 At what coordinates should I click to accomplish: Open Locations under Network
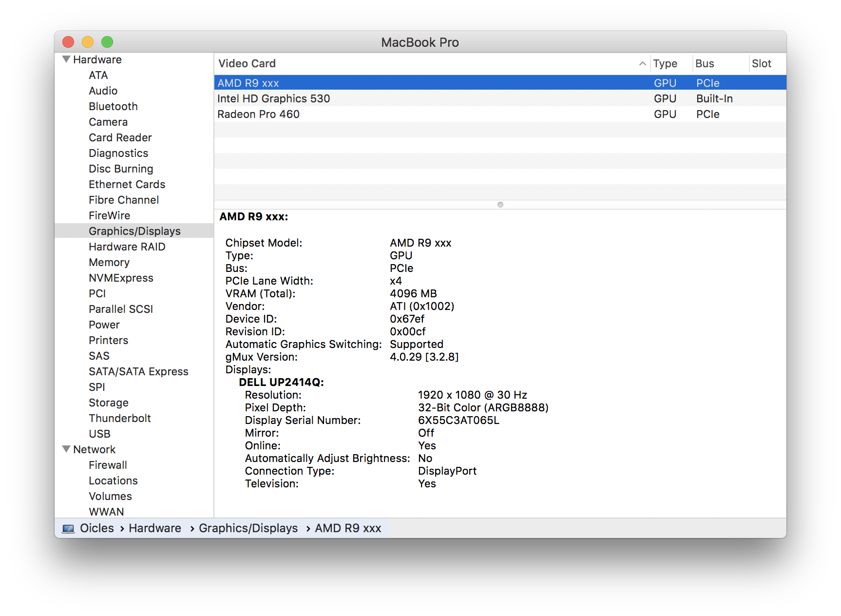(113, 481)
